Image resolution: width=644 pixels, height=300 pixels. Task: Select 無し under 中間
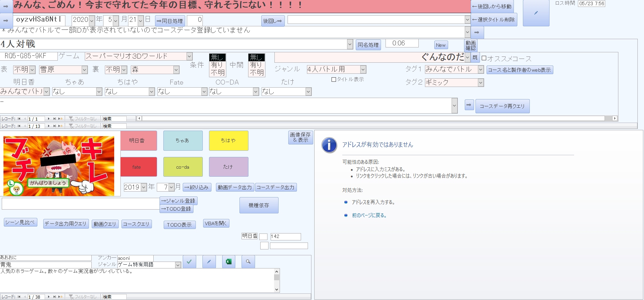256,58
